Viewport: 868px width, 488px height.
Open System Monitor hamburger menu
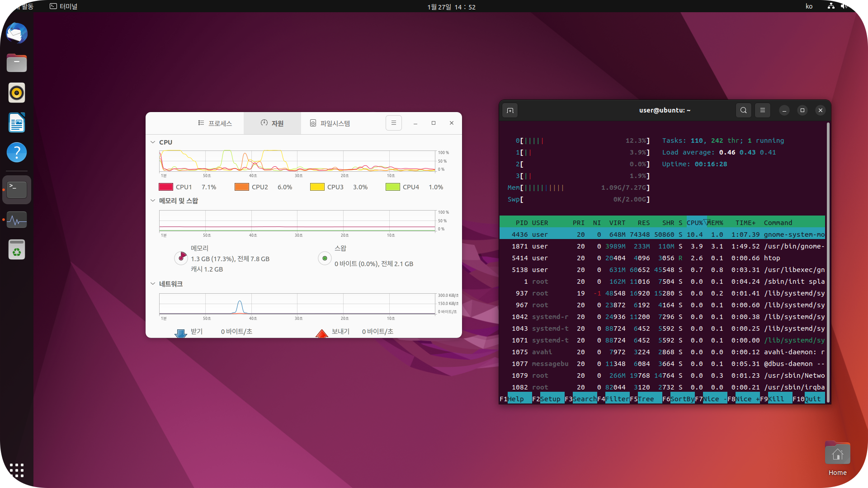[x=393, y=123]
